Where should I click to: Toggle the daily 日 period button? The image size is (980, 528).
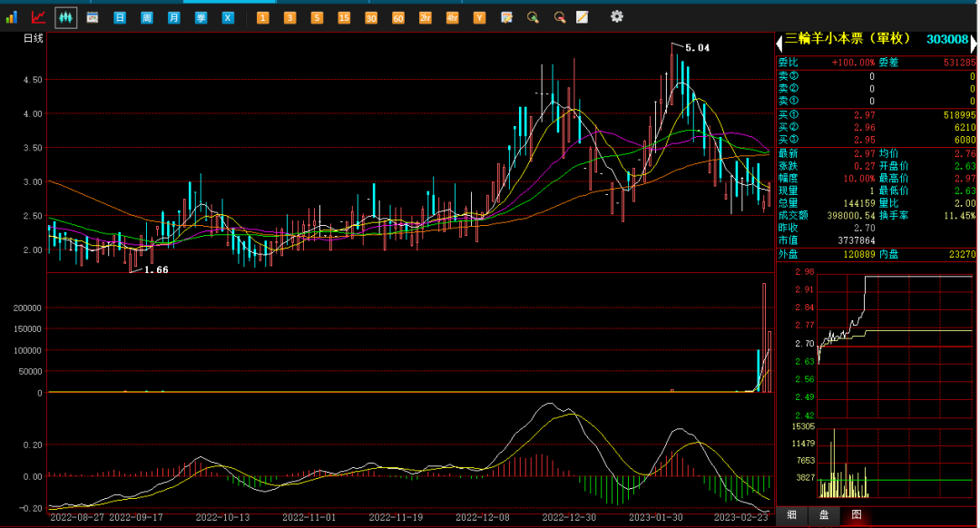[120, 17]
